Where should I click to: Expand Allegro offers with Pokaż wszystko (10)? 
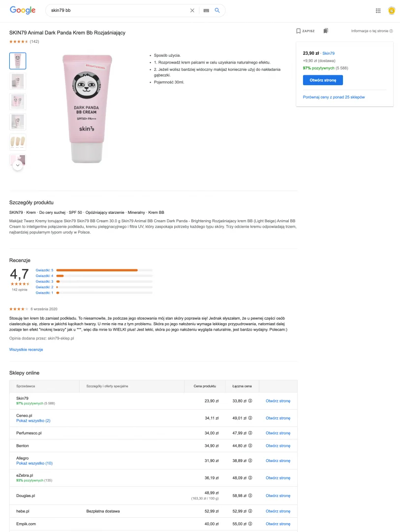tap(34, 464)
